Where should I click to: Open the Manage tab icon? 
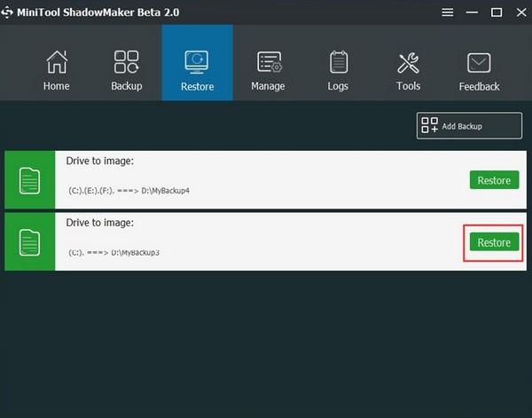coord(269,62)
